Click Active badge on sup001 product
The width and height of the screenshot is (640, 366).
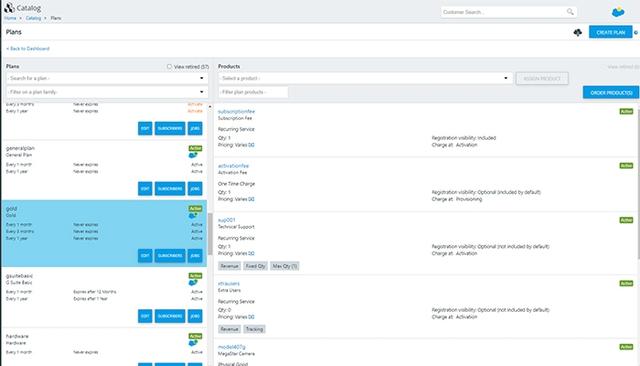click(626, 220)
